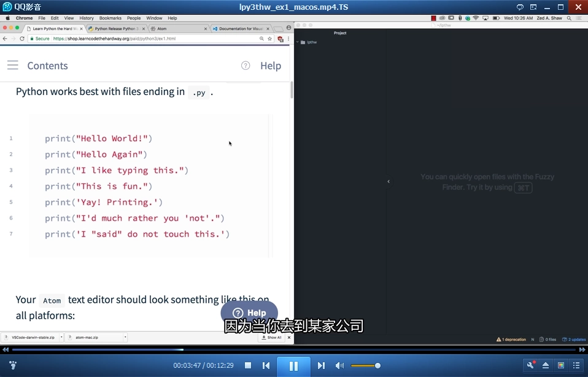588x377 pixels.
Task: Click the speaker icon to mute audio
Action: pos(339,365)
